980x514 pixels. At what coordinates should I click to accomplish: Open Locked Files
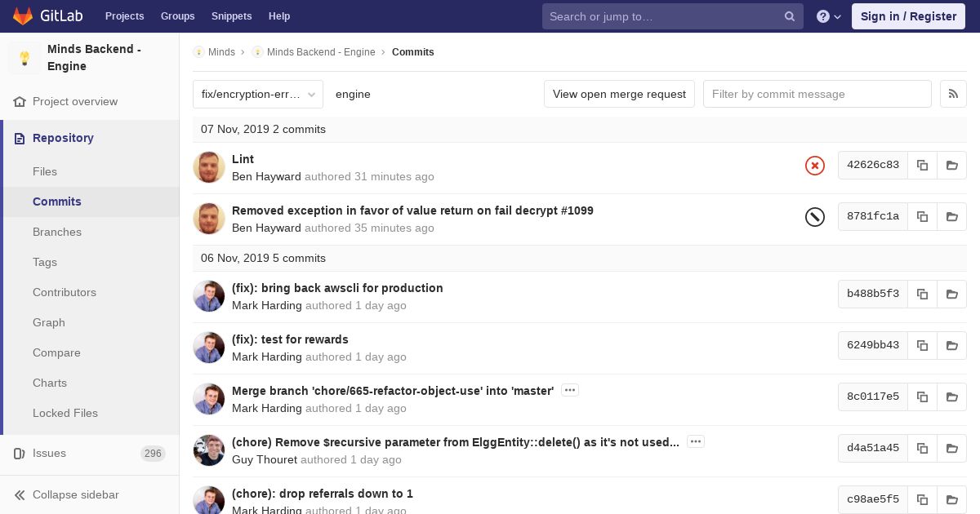[x=65, y=413]
